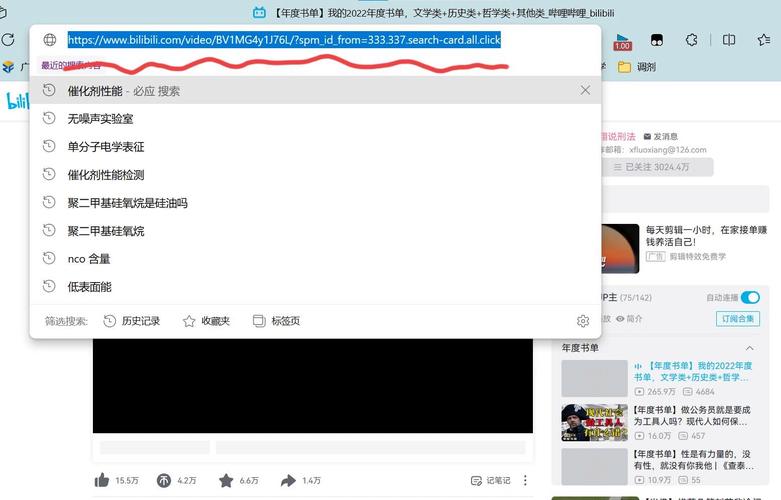Click the bilibili logo
The image size is (781, 500).
[x=18, y=101]
